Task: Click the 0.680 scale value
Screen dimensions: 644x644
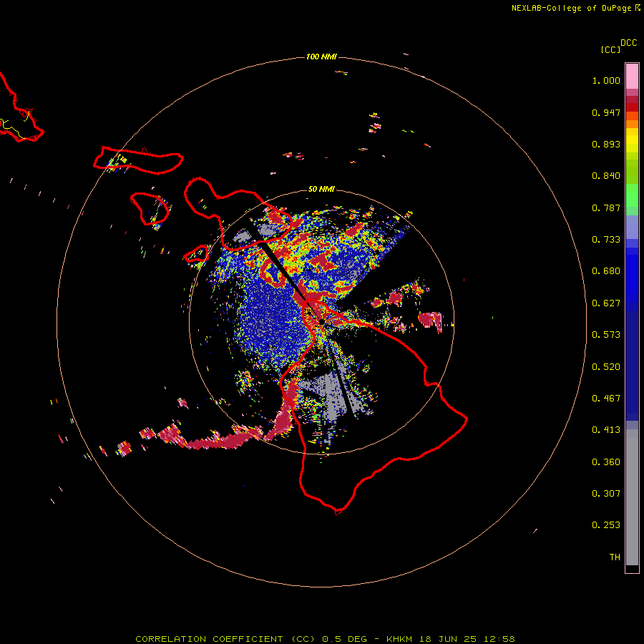Action: coord(606,271)
